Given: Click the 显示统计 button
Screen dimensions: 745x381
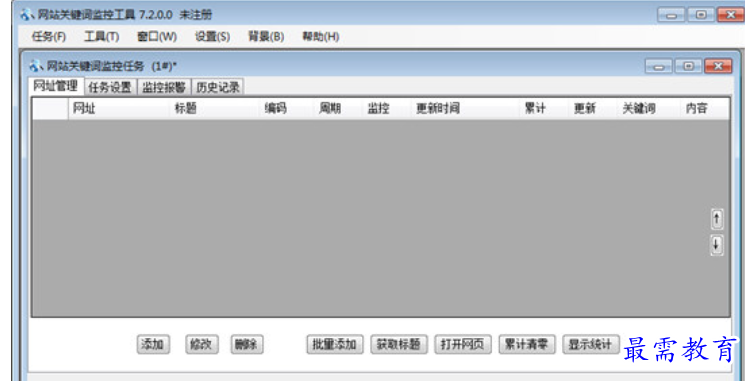Looking at the screenshot, I should [591, 345].
